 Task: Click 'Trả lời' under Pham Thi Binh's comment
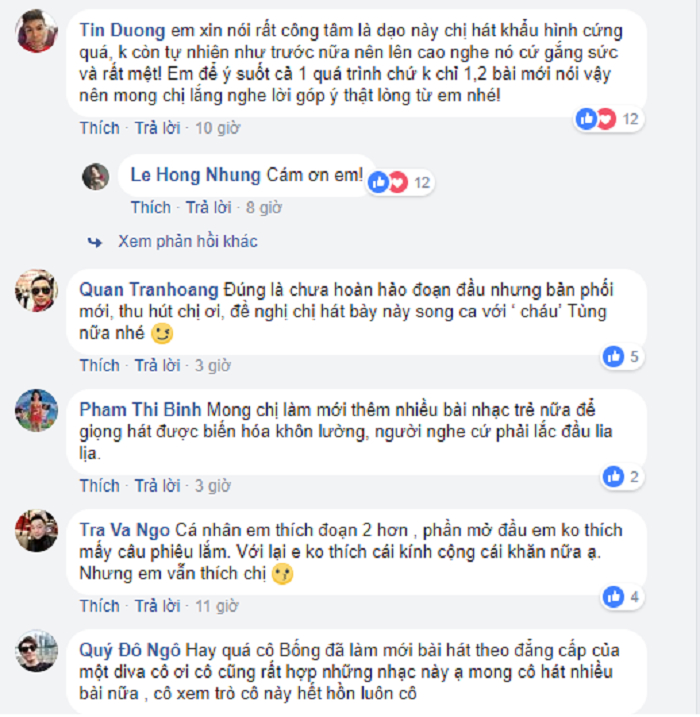(157, 486)
